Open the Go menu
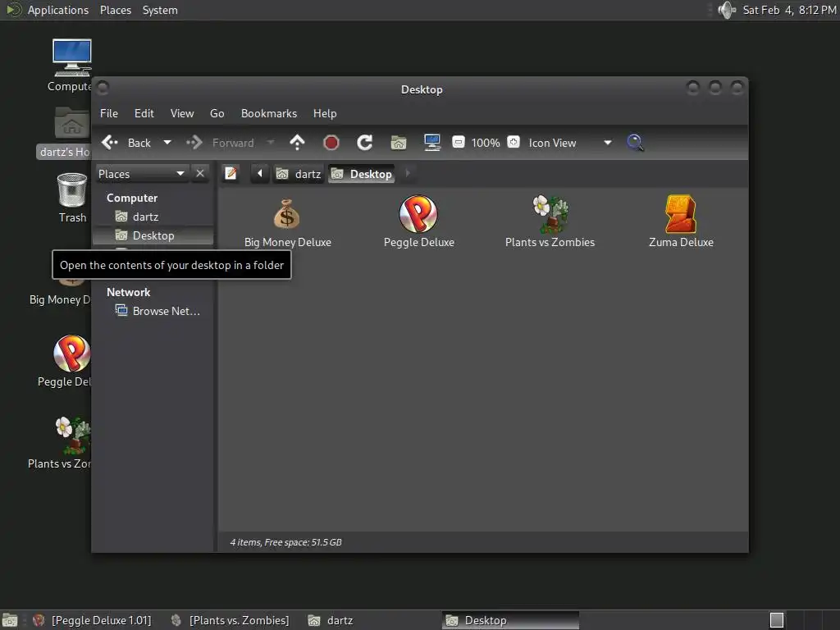 click(x=217, y=113)
